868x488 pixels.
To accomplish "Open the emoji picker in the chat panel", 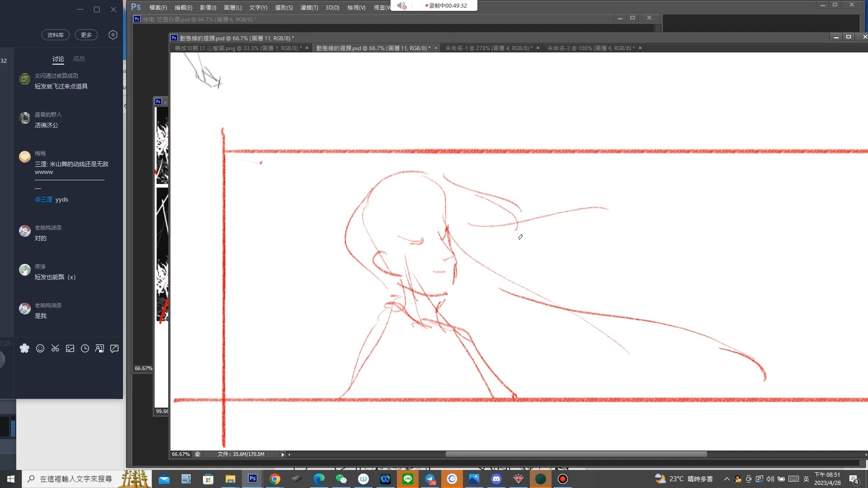I will tap(40, 348).
